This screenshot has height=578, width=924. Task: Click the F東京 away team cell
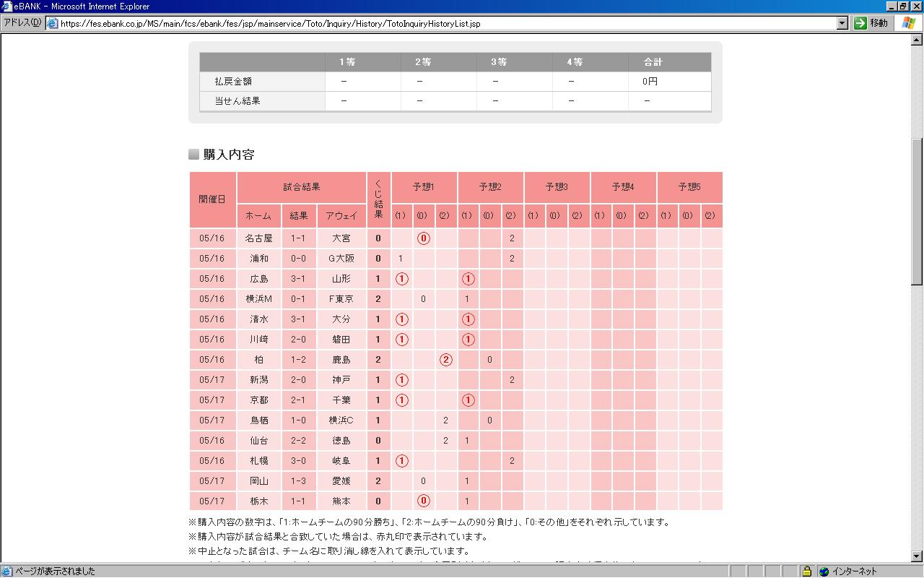[341, 299]
